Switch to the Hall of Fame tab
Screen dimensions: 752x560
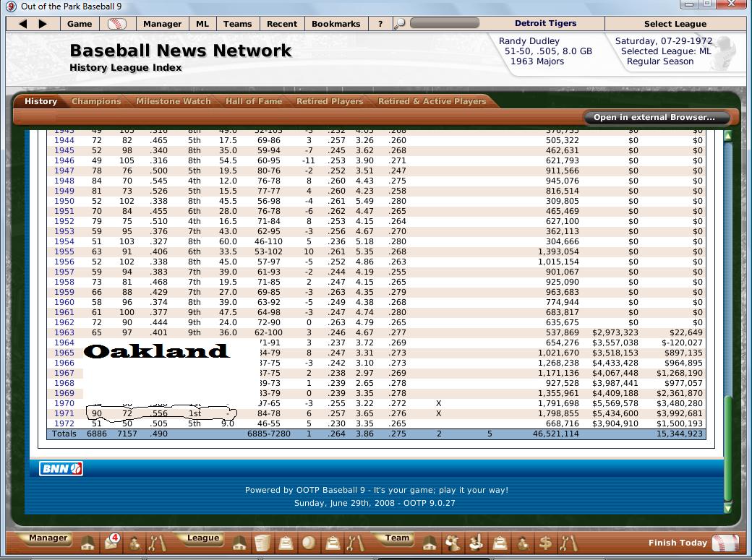[254, 101]
